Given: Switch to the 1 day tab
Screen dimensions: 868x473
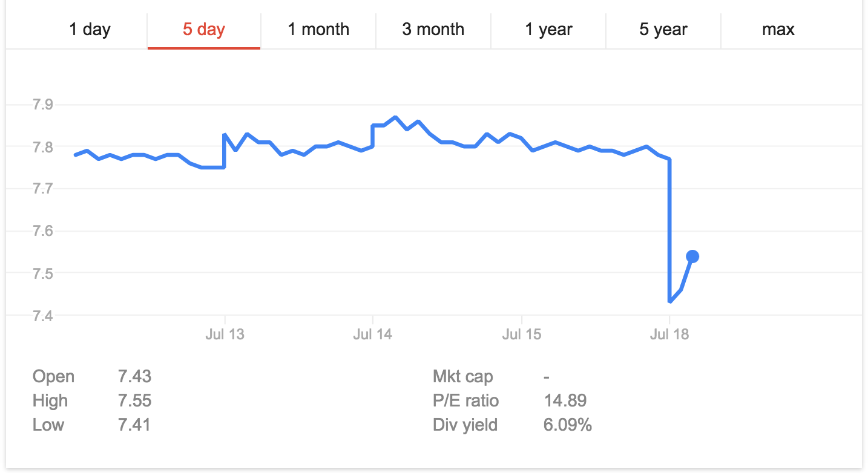Looking at the screenshot, I should point(90,29).
